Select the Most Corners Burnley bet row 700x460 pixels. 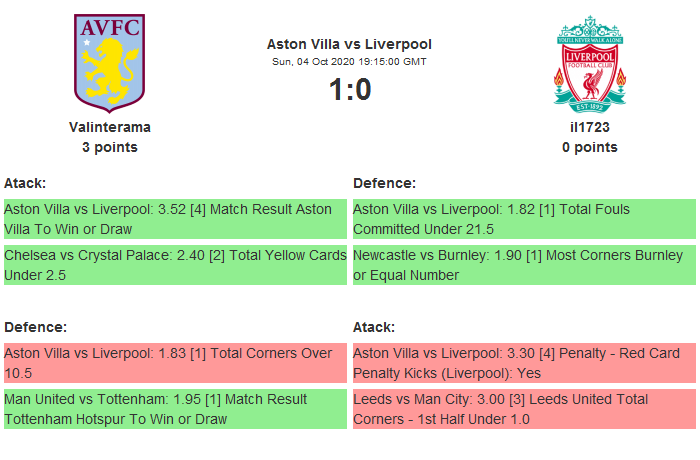(524, 265)
